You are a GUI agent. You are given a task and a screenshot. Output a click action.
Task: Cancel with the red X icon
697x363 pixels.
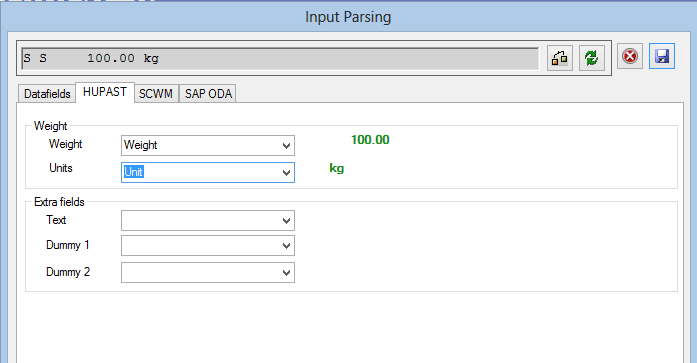(x=630, y=56)
